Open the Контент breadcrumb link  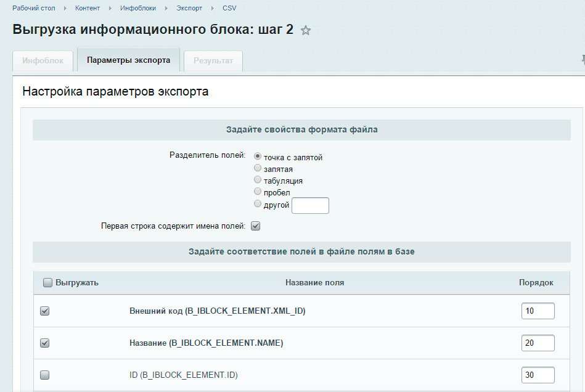[89, 8]
